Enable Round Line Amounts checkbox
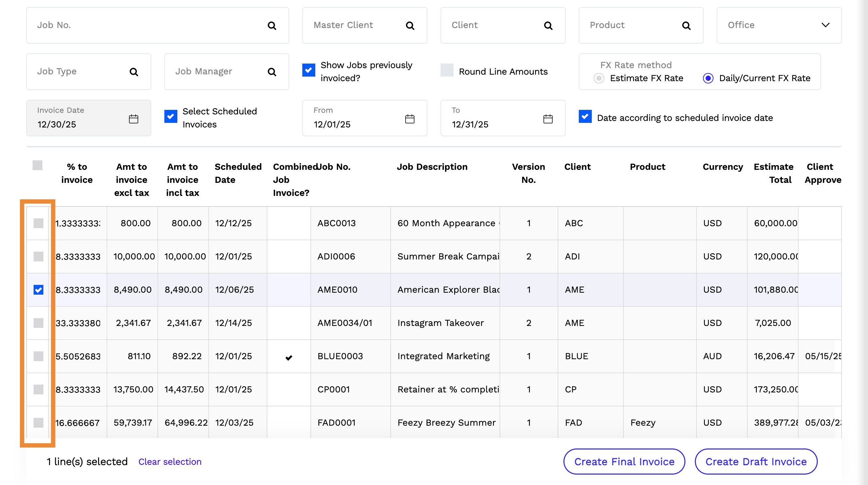 [x=447, y=70]
